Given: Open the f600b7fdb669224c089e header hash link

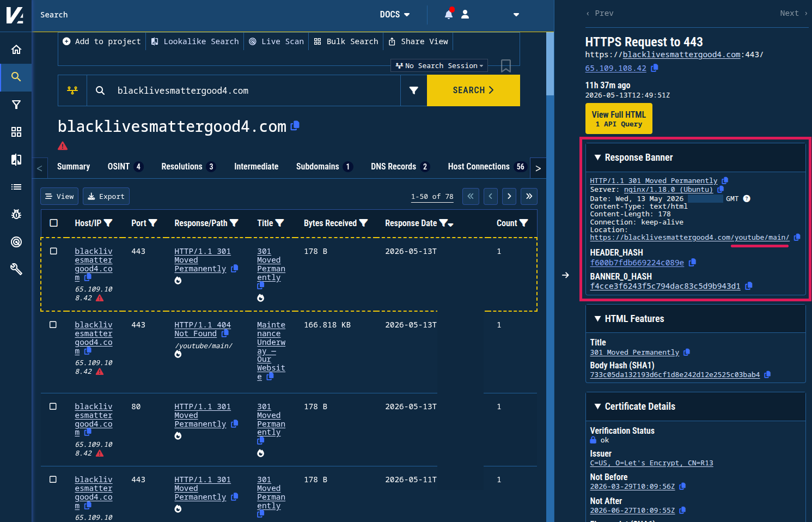Looking at the screenshot, I should [x=637, y=263].
